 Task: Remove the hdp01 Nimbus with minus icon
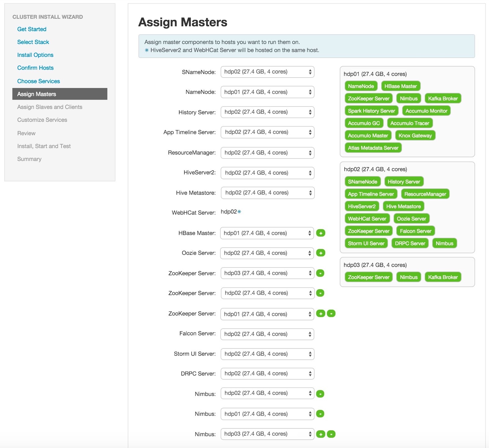(x=320, y=414)
